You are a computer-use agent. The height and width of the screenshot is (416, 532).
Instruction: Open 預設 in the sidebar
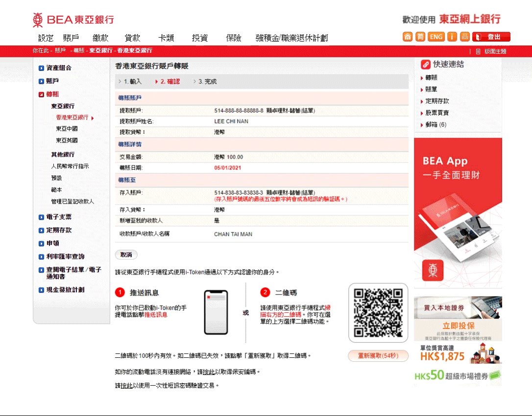56,178
